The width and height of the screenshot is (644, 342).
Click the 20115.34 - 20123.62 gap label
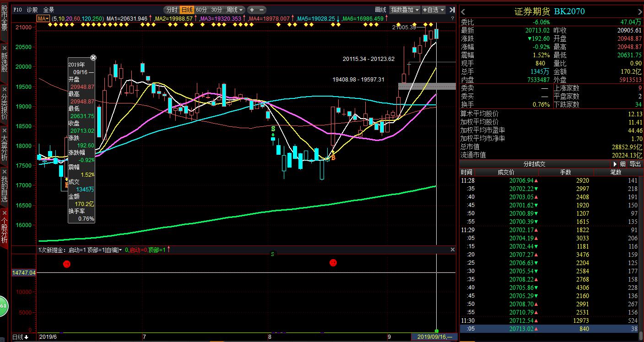coord(368,59)
